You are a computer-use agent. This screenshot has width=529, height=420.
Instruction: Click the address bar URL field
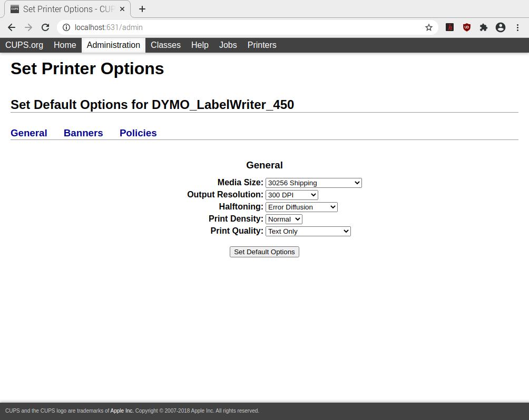point(242,27)
